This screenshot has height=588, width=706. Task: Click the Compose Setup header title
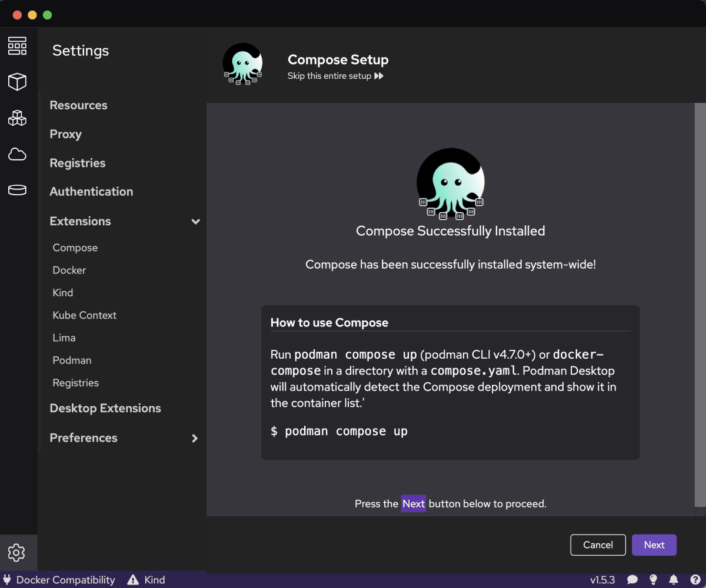click(x=338, y=59)
